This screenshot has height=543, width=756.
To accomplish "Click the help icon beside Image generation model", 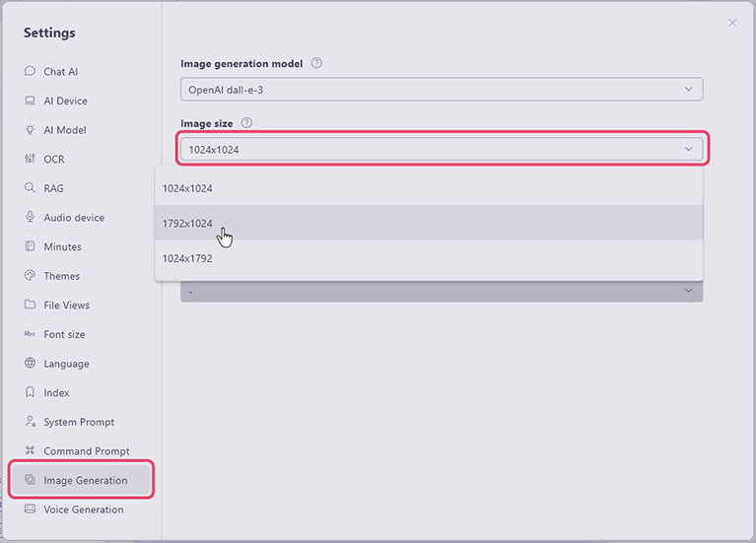I will point(316,63).
